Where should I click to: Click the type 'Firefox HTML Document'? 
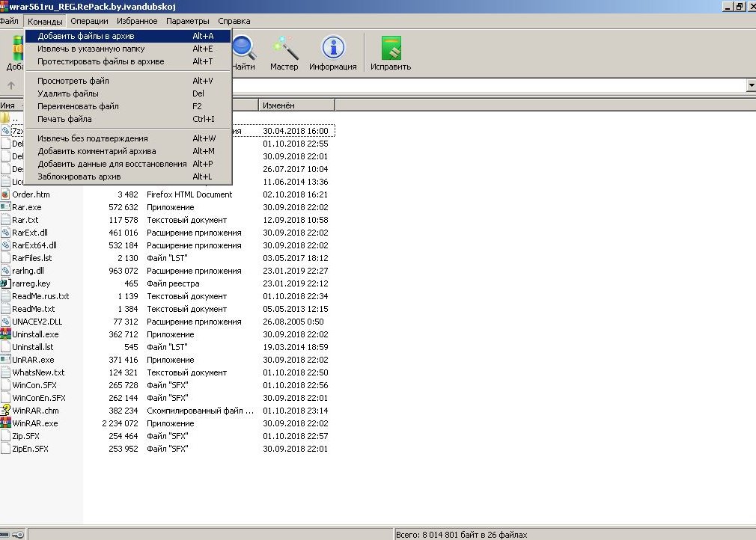pos(189,194)
